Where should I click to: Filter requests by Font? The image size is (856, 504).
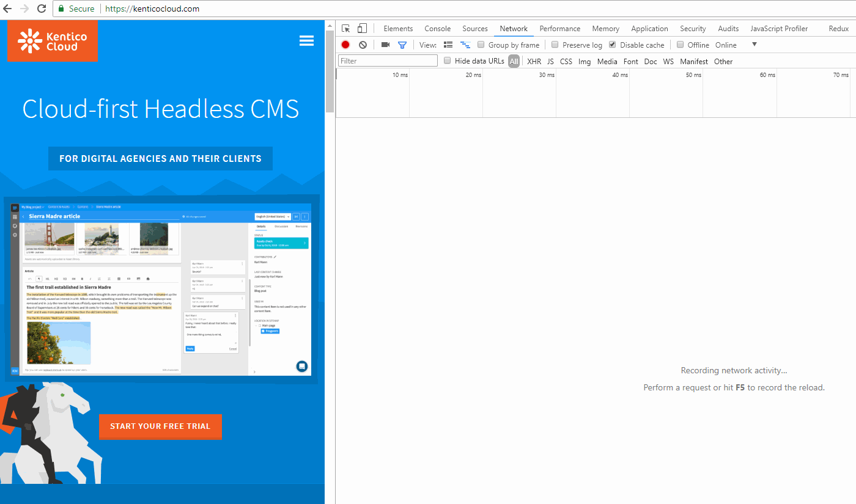click(x=631, y=61)
